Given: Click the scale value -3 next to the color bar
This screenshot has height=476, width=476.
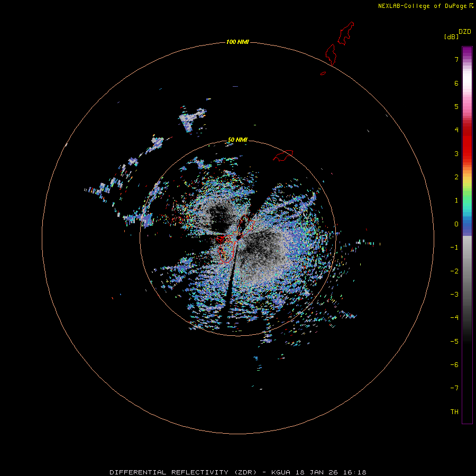Looking at the screenshot, I should [x=454, y=295].
